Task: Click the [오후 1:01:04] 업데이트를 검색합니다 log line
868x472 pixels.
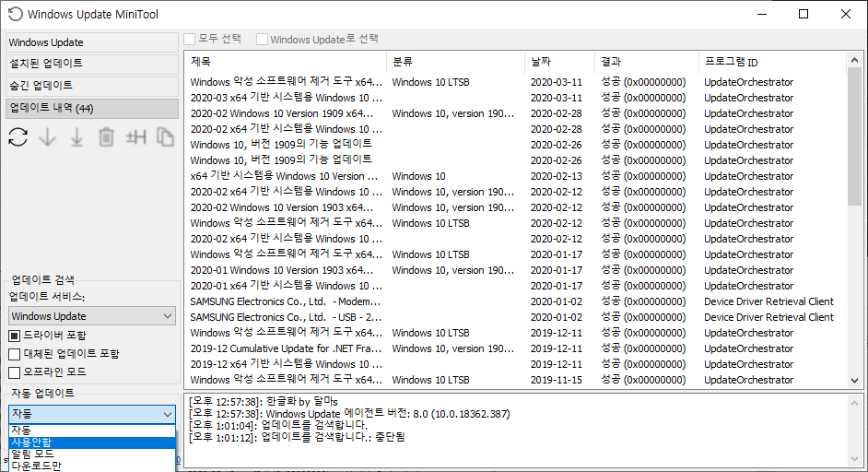Action: 278,426
